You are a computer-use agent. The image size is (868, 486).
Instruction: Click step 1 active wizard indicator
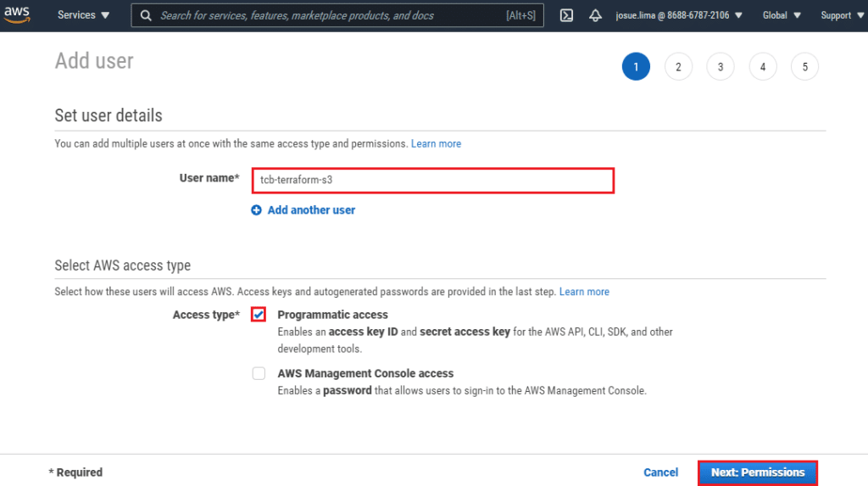pyautogui.click(x=636, y=67)
